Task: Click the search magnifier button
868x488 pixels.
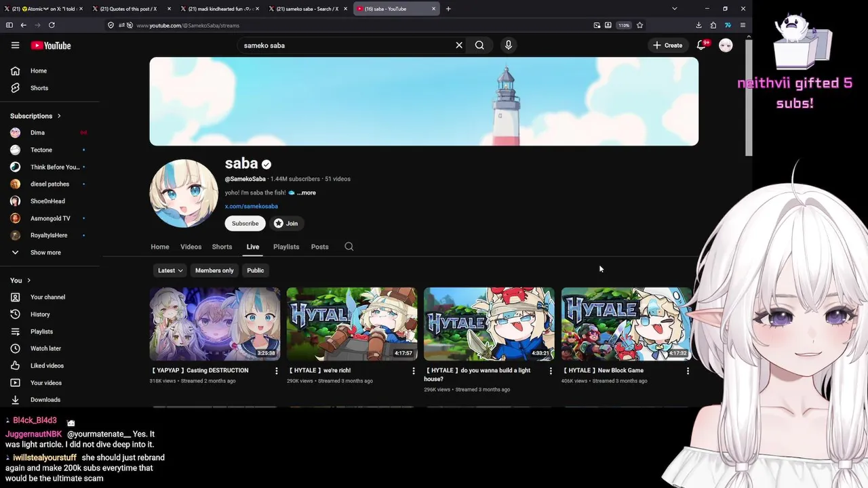Action: click(x=479, y=45)
